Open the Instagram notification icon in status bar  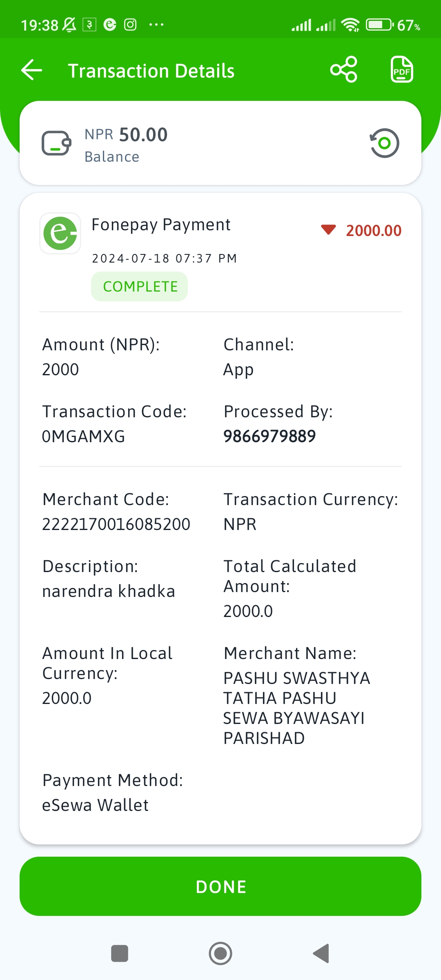tap(130, 25)
